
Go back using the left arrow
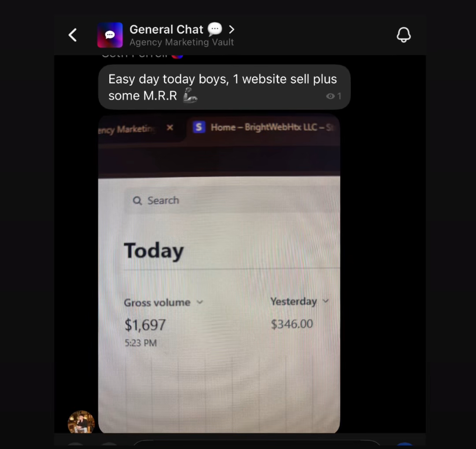point(73,35)
